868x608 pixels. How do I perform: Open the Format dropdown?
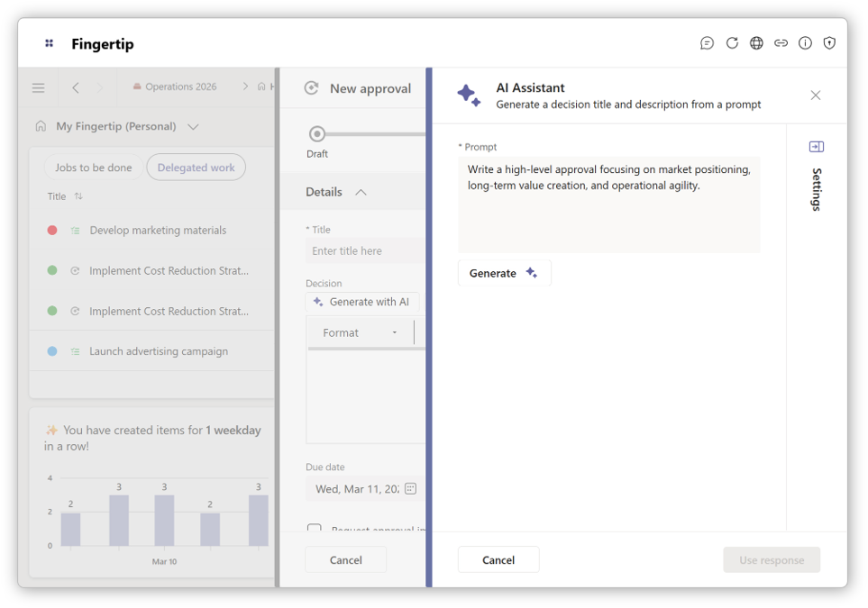tap(361, 332)
